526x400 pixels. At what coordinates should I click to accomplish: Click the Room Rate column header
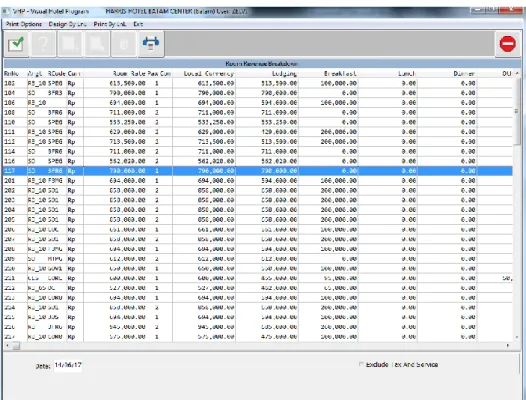129,73
